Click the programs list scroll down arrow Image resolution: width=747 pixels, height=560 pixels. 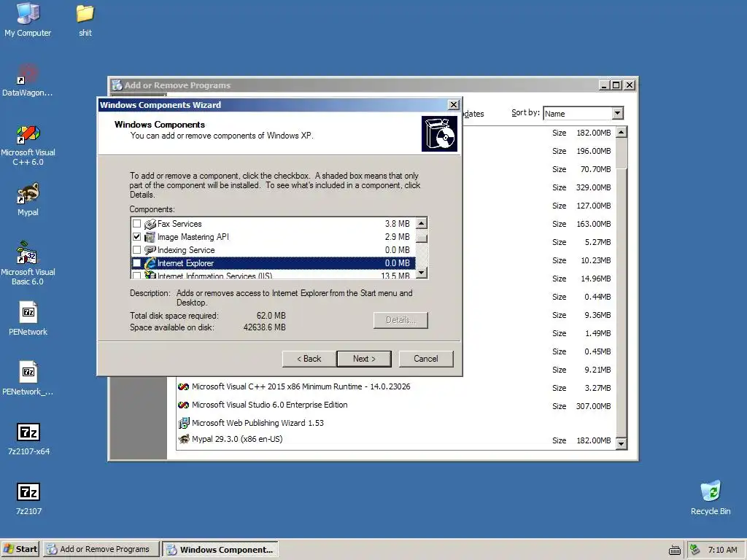pos(622,444)
